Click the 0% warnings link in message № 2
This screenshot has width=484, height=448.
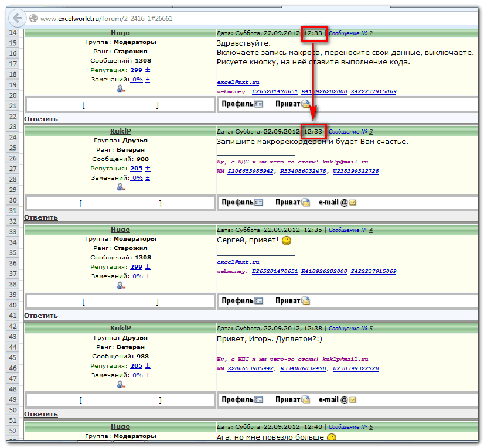[x=137, y=80]
